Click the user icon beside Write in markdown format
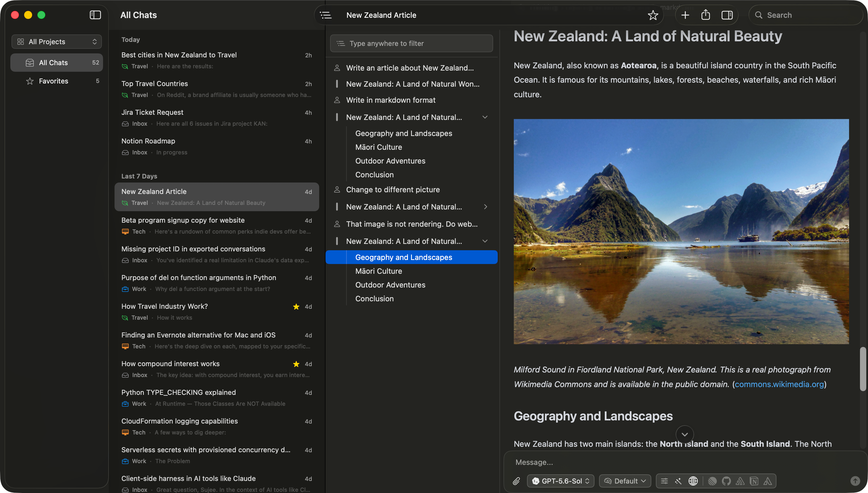This screenshot has height=493, width=868. pyautogui.click(x=337, y=100)
